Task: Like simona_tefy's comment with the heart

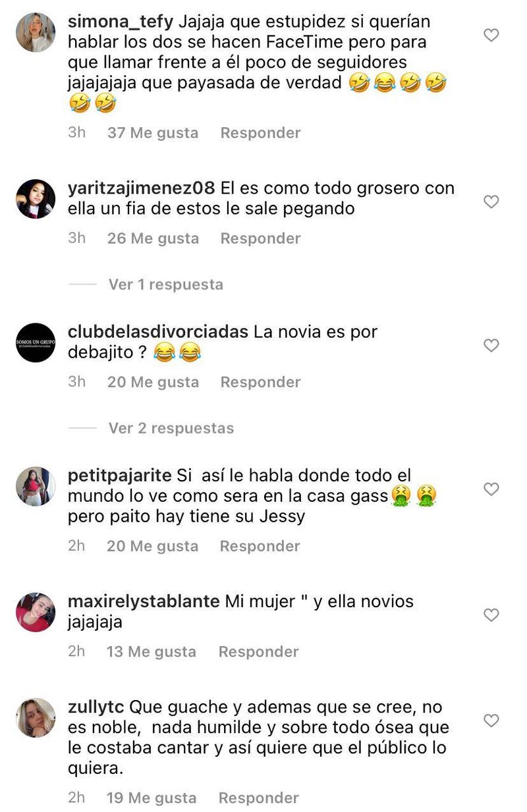Action: coord(491,35)
